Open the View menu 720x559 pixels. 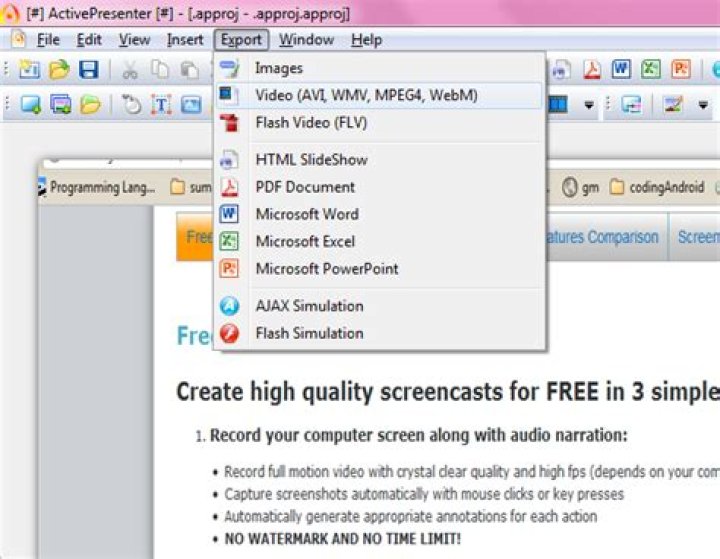click(x=135, y=40)
